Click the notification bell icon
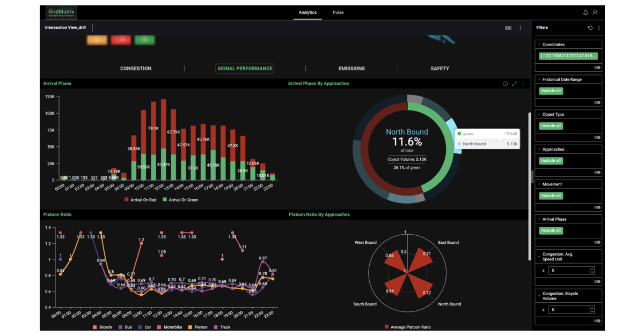The image size is (644, 336). (x=584, y=12)
